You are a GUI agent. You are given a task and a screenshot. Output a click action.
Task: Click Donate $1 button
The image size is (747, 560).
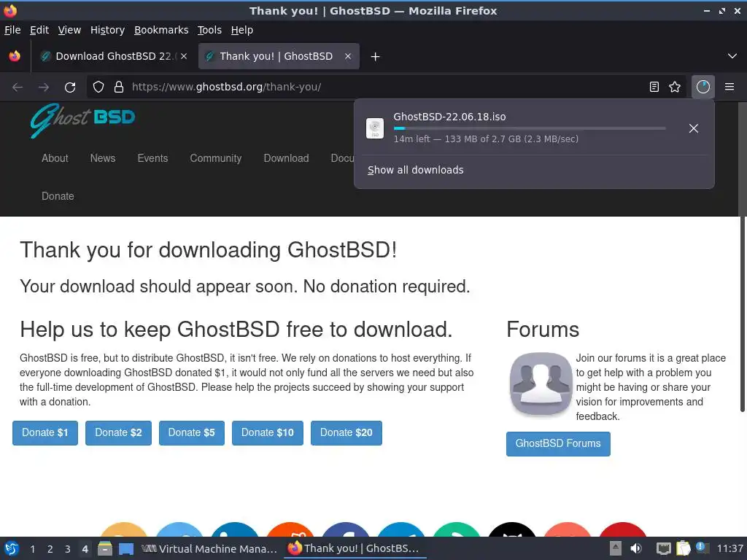click(44, 433)
